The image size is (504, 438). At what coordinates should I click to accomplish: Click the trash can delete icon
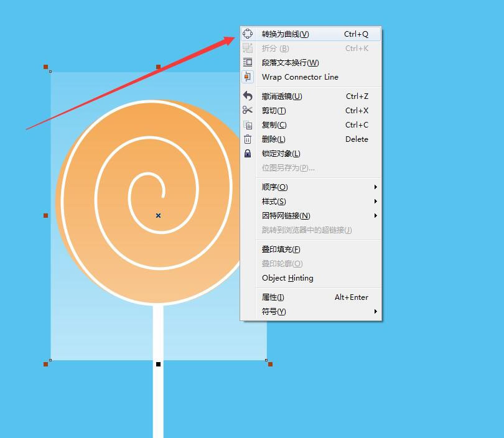pyautogui.click(x=248, y=139)
